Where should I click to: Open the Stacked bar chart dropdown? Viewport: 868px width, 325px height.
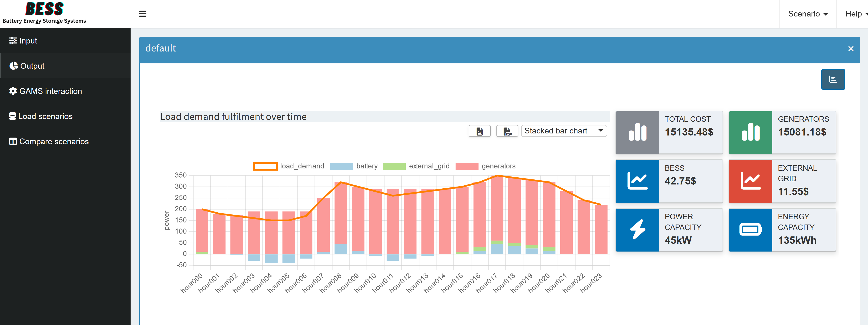click(564, 131)
